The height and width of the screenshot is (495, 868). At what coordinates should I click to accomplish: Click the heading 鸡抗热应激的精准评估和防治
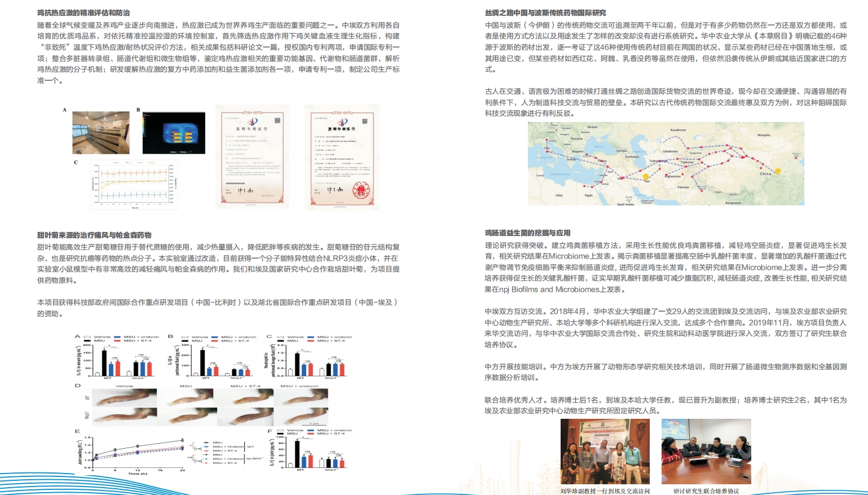pos(83,12)
